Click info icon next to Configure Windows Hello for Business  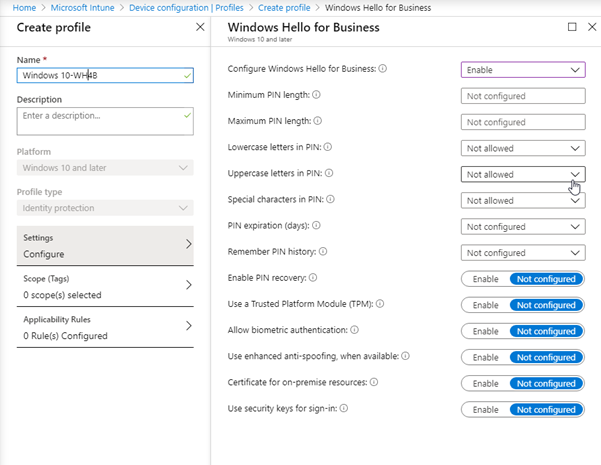point(383,69)
